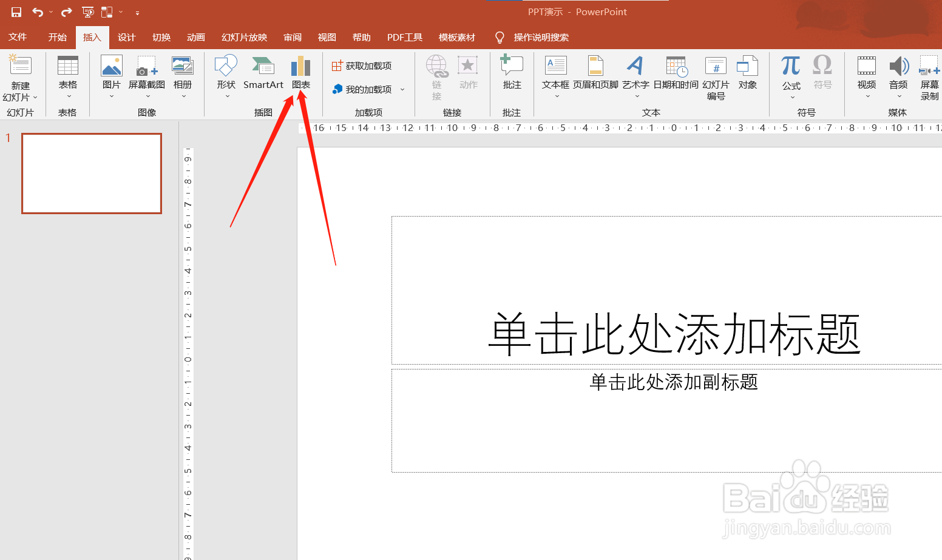The height and width of the screenshot is (560, 942).
Task: Switch to the 设计 ribbon tab
Action: click(126, 37)
